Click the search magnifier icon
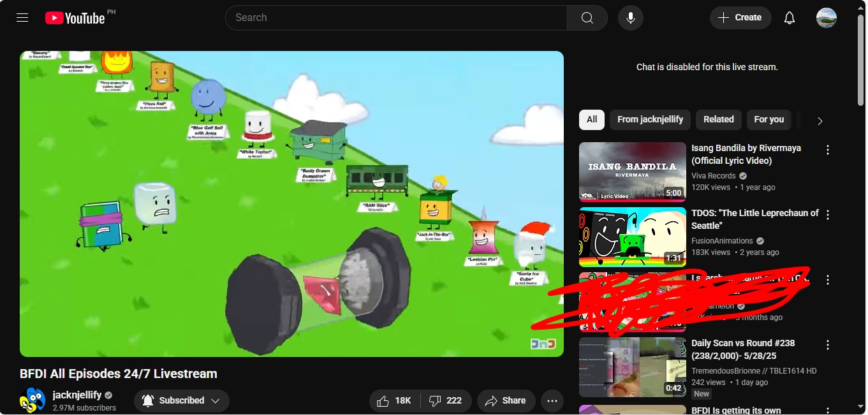This screenshot has width=868, height=415. [586, 17]
